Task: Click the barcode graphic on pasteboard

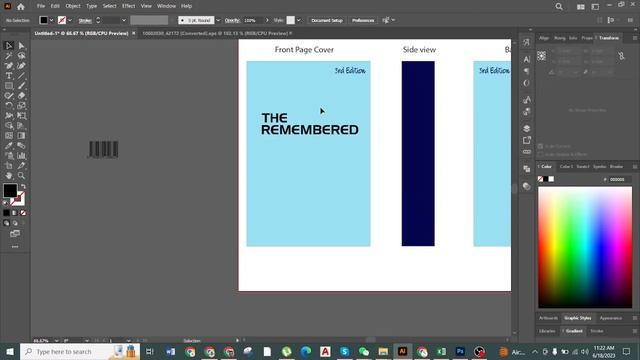Action: (x=103, y=149)
